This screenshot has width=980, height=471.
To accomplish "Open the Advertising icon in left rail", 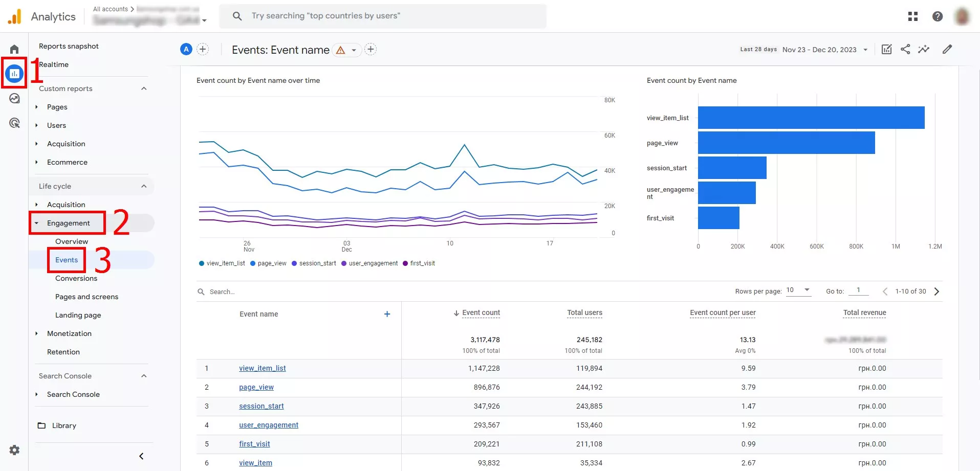I will 14,123.
